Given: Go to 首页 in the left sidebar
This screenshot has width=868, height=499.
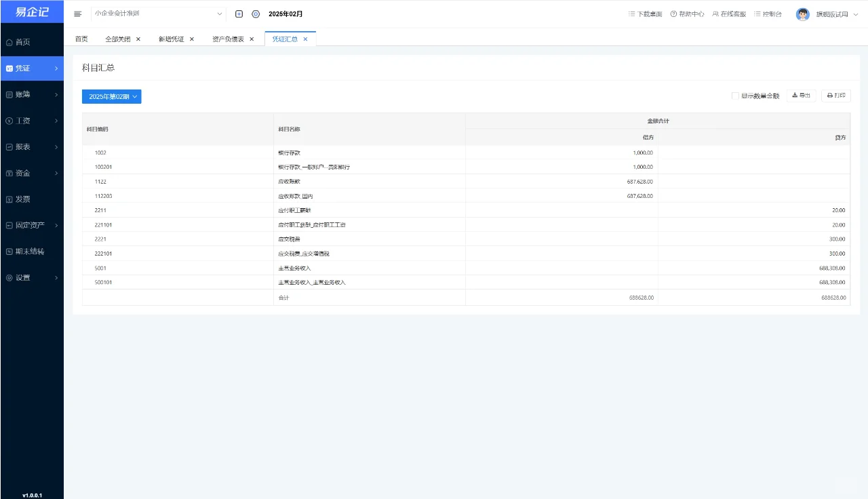Looking at the screenshot, I should [32, 42].
